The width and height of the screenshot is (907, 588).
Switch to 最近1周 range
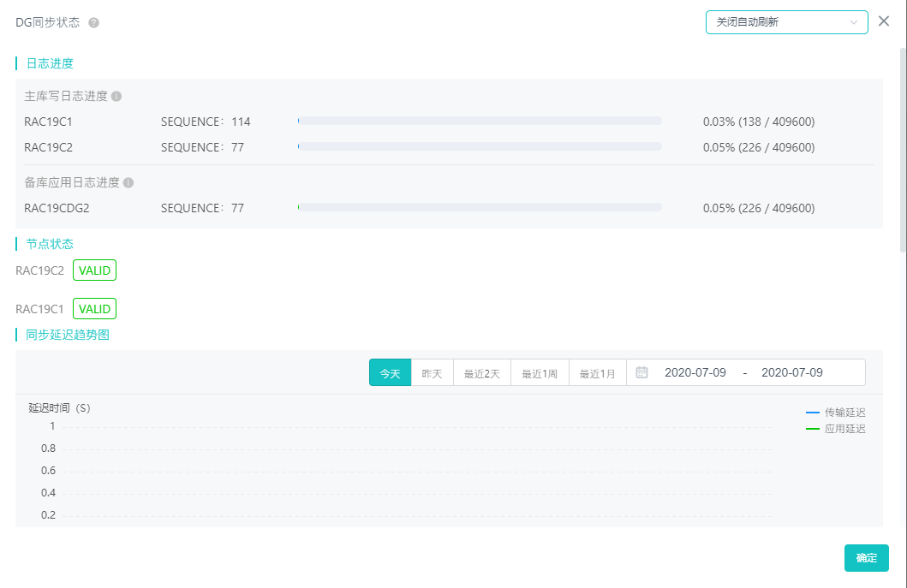click(540, 373)
